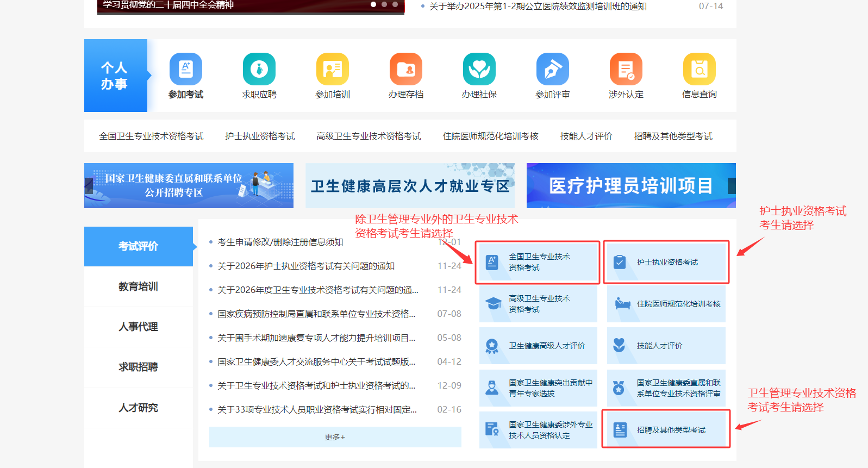Open notice 考生申请修改/删除注册信息须知
This screenshot has width=868, height=468.
[x=280, y=242]
